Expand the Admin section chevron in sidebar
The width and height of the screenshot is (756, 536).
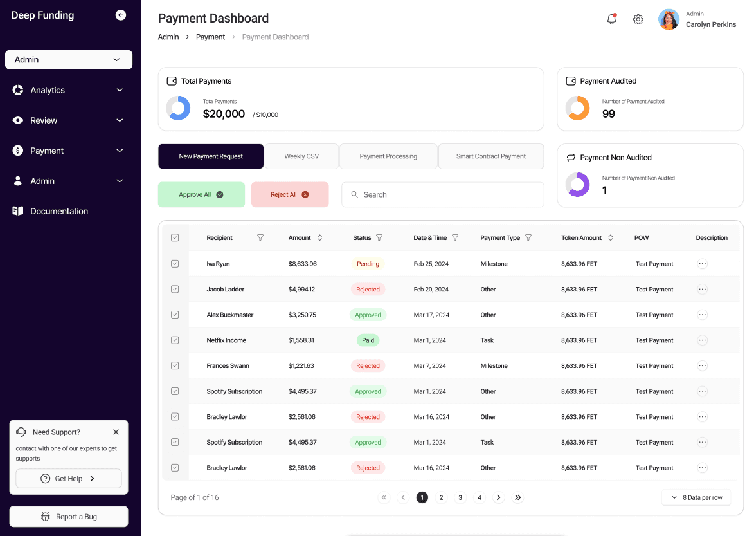pyautogui.click(x=119, y=181)
